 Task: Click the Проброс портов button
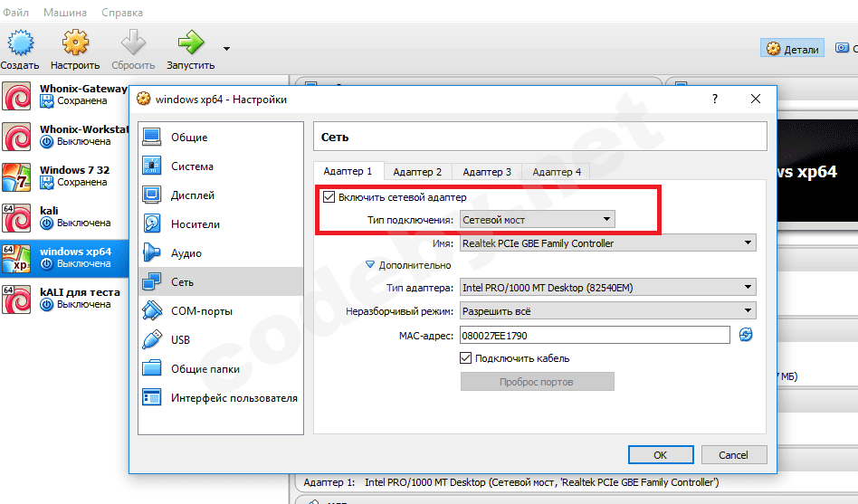coord(537,382)
